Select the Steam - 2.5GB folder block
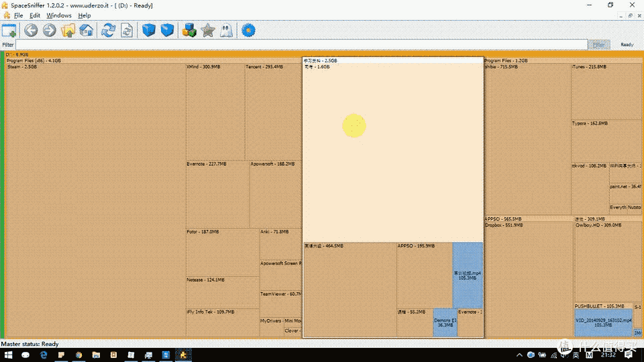The image size is (644, 362). [95, 201]
